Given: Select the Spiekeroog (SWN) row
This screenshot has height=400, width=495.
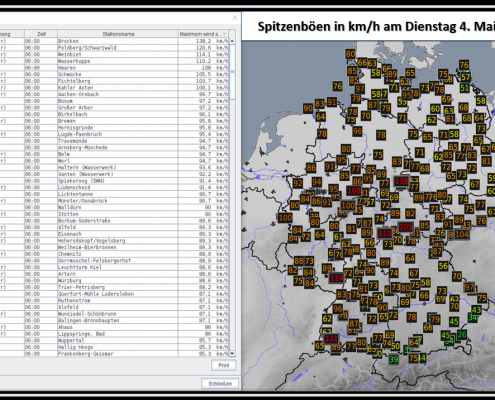Looking at the screenshot, I should (114, 181).
